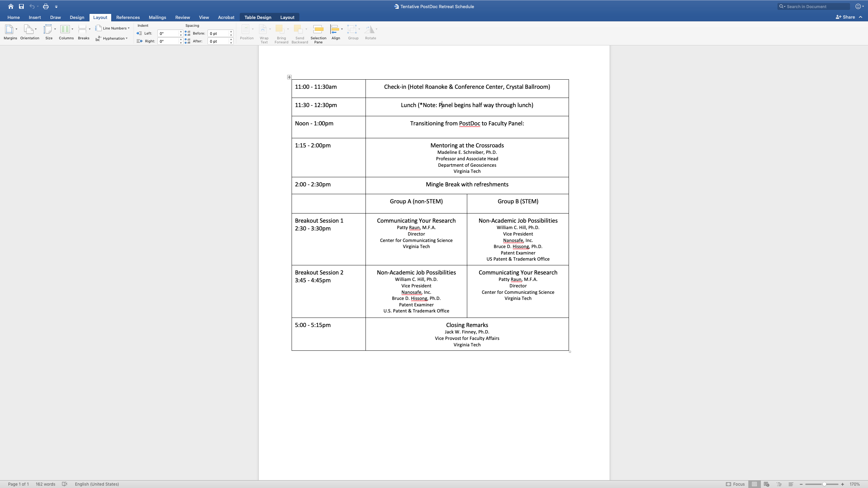The height and width of the screenshot is (488, 868).
Task: Click the table resize handle at bottom-right
Action: [x=570, y=352]
